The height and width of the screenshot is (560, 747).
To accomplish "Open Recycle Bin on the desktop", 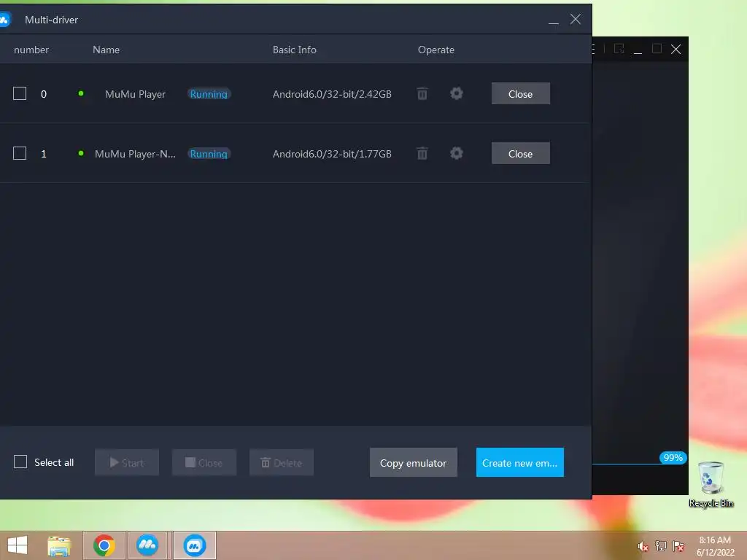I will 711,484.
